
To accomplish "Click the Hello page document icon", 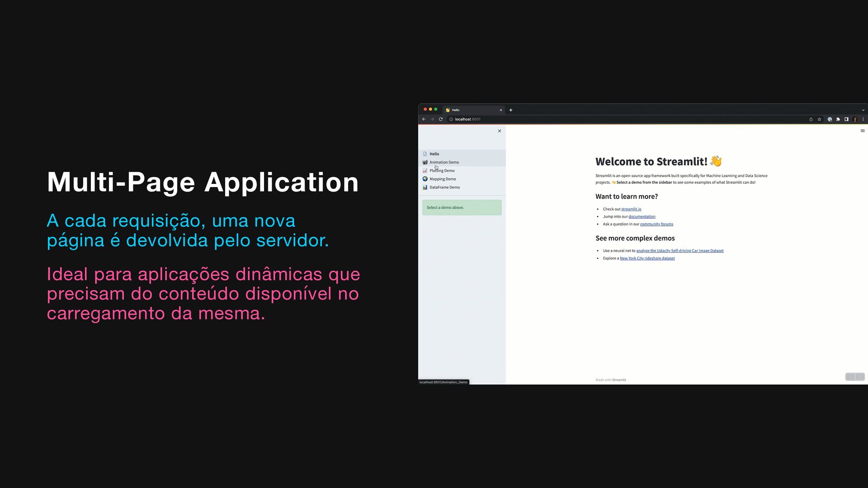I will pyautogui.click(x=425, y=154).
